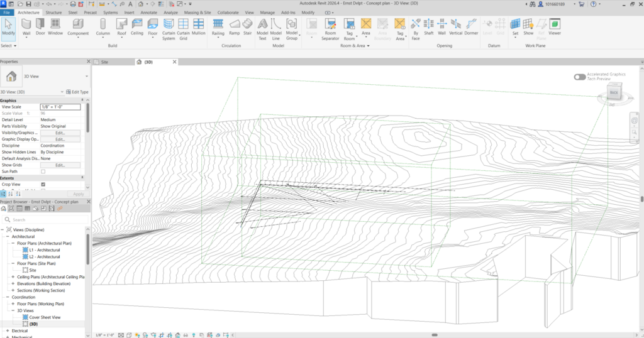Activate the Railing tool
Viewport: 644px width, 338px height.
[x=218, y=28]
